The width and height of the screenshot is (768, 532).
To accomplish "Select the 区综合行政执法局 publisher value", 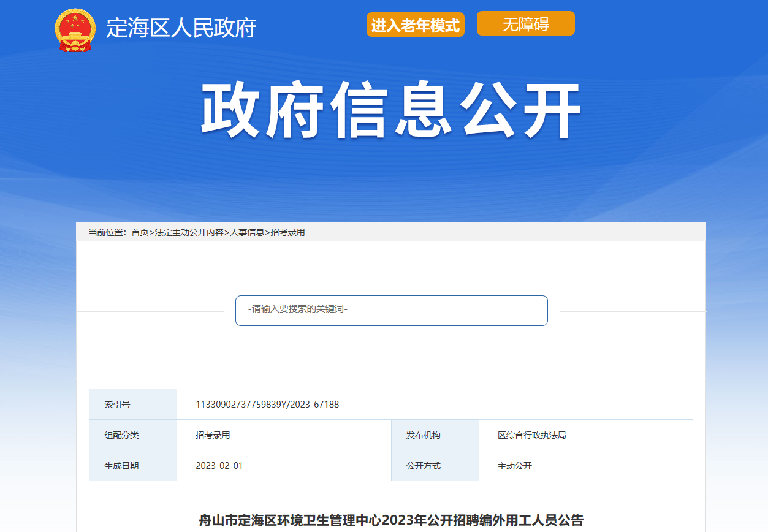I will point(531,435).
